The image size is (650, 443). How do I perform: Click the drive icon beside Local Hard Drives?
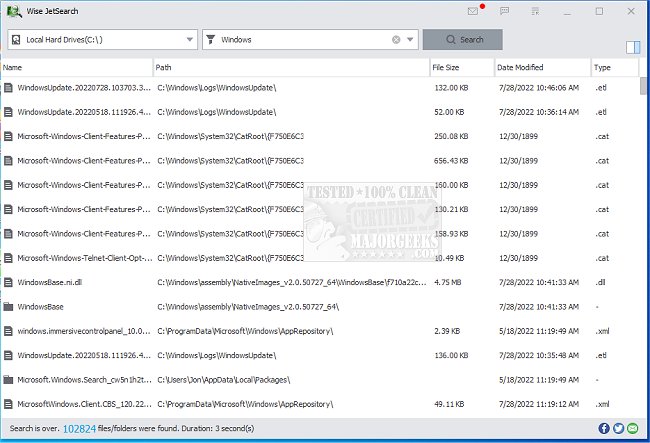click(x=16, y=40)
